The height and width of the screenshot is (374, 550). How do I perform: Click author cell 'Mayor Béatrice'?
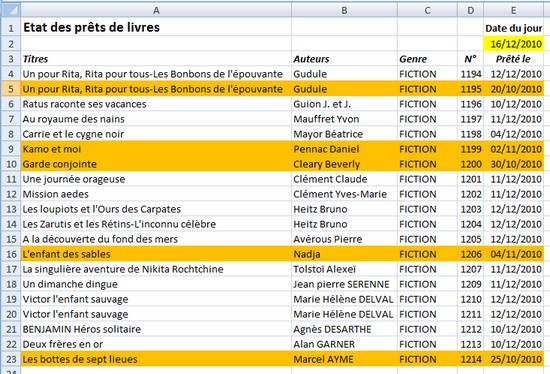point(344,134)
